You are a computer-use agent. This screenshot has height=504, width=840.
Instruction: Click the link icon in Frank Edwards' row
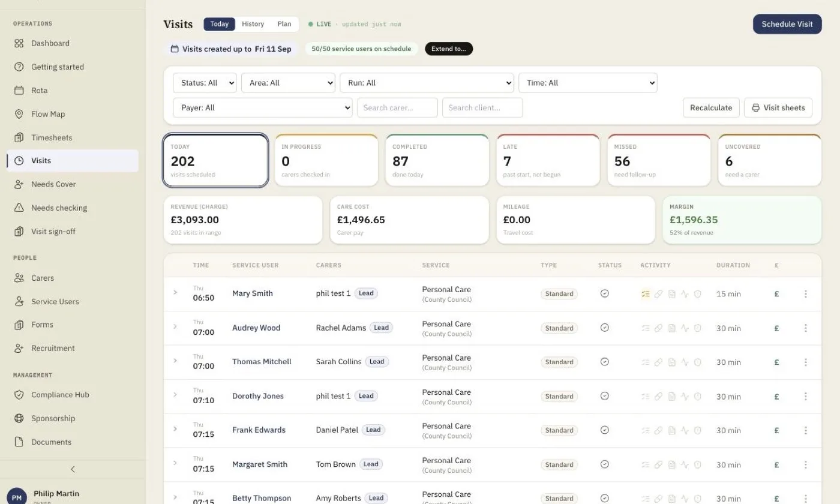click(x=659, y=430)
